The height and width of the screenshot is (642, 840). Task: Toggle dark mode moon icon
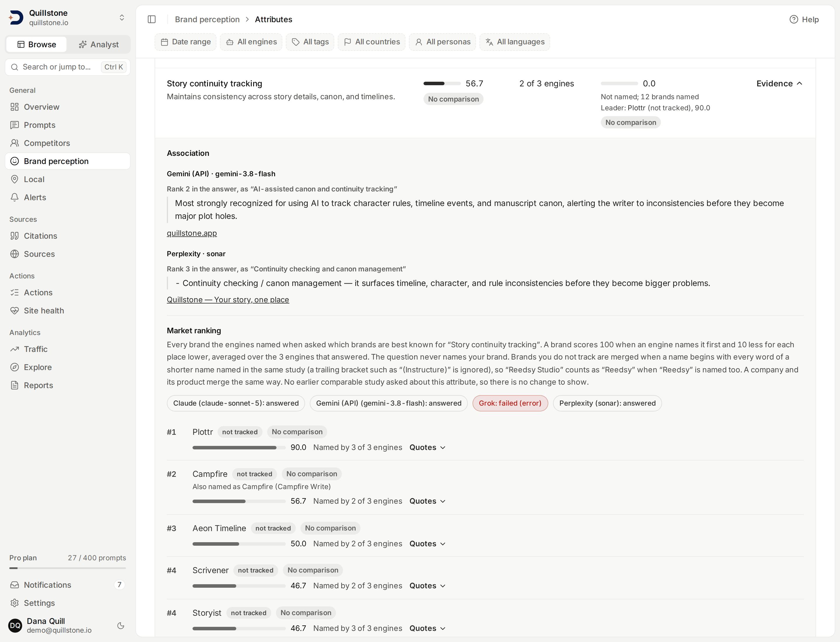click(121, 626)
